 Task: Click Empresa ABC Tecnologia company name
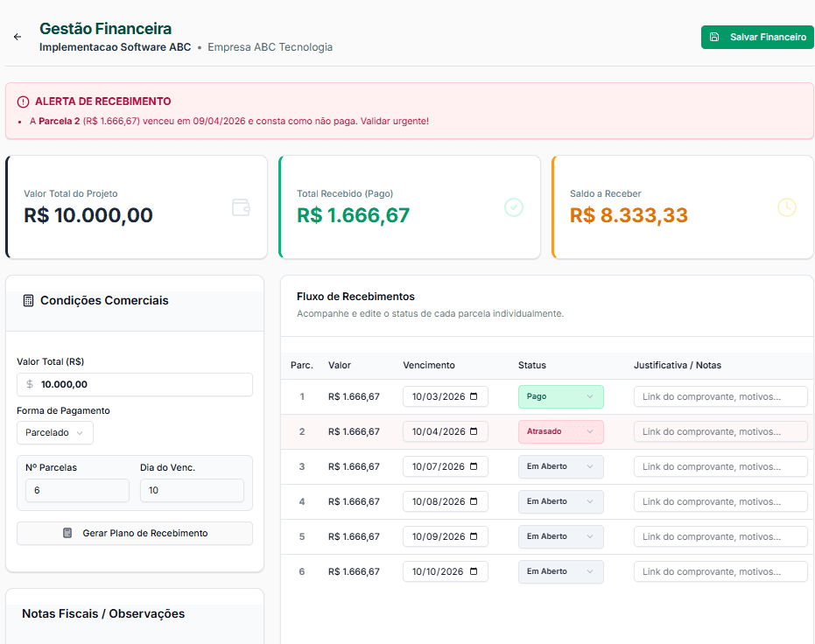point(270,47)
